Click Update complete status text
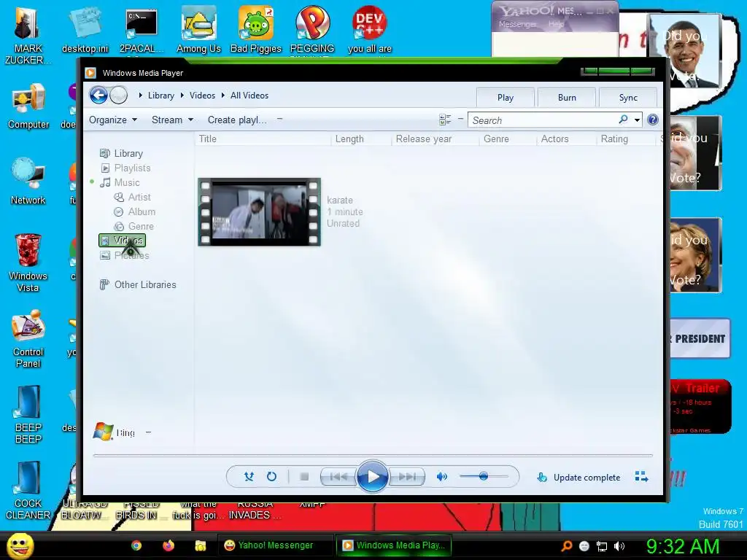747x560 pixels. pyautogui.click(x=587, y=478)
